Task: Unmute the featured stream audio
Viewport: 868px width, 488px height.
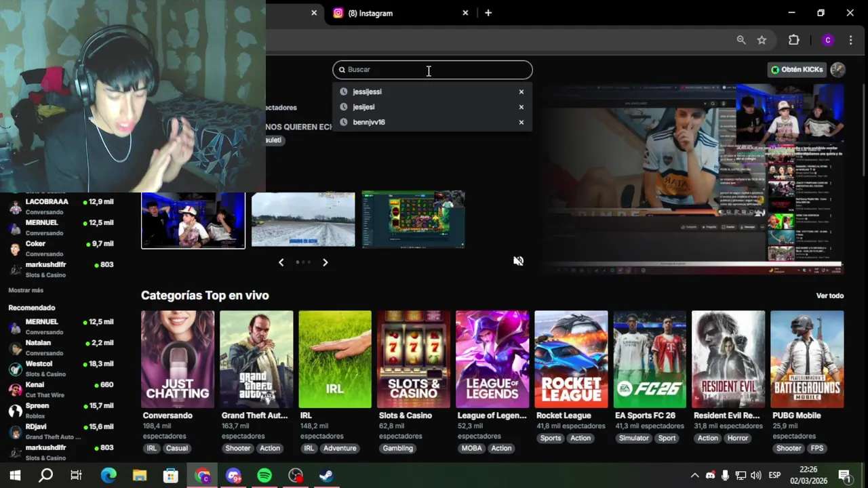Action: pyautogui.click(x=518, y=261)
